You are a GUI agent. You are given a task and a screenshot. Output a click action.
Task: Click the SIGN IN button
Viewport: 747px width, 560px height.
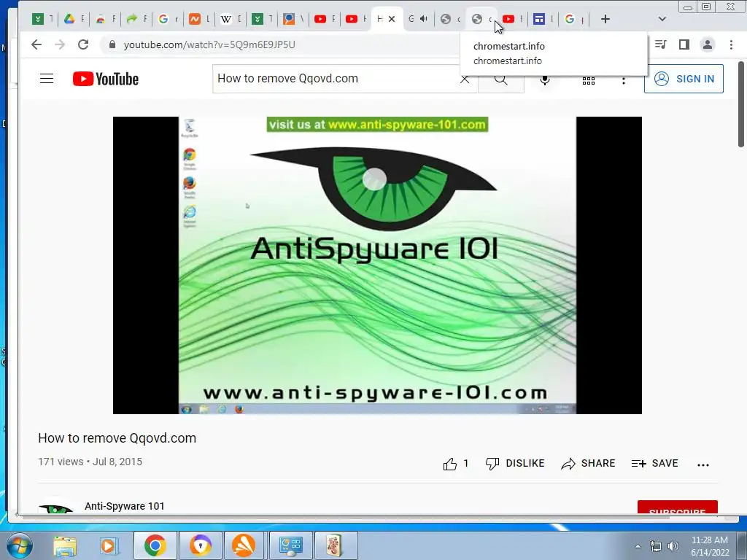pos(684,79)
